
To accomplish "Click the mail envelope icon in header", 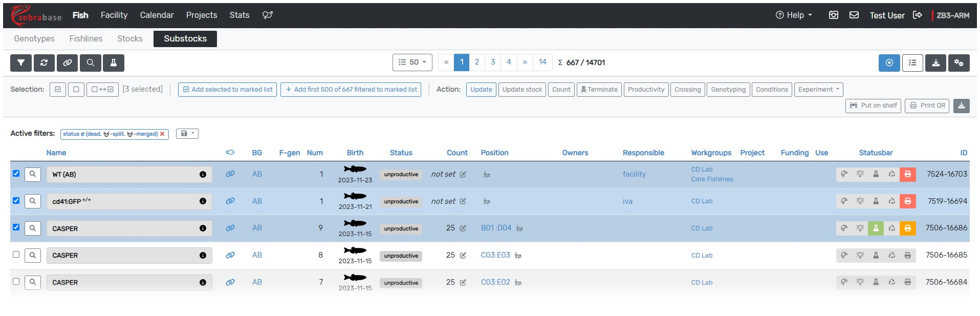I will pyautogui.click(x=854, y=15).
